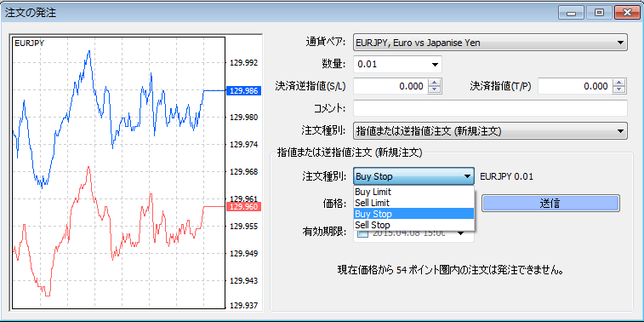Image resolution: width=644 pixels, height=322 pixels.
Task: Open the top 注文種別 order type dropdown
Action: [x=490, y=131]
